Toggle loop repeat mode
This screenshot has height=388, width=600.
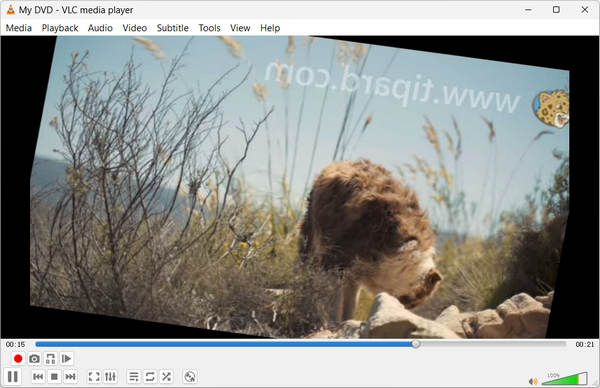(x=150, y=377)
